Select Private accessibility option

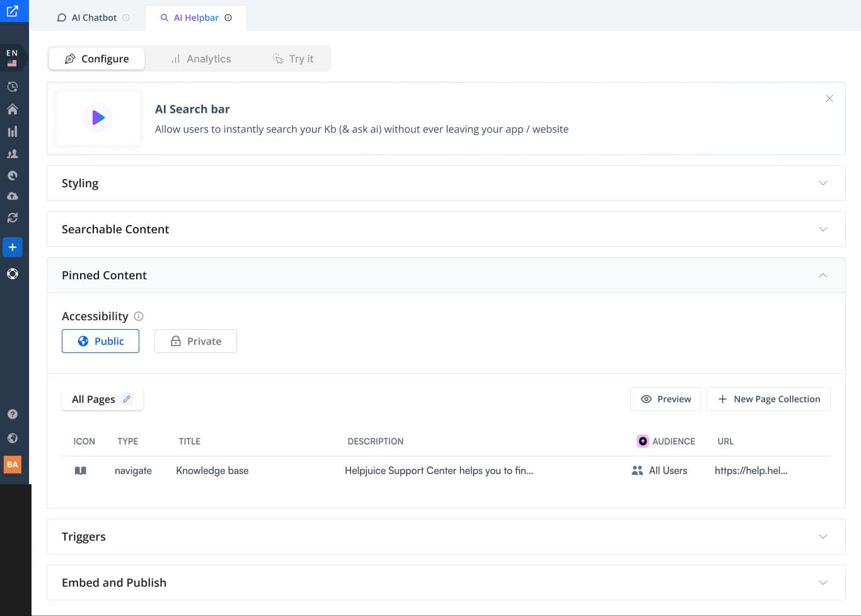[195, 341]
